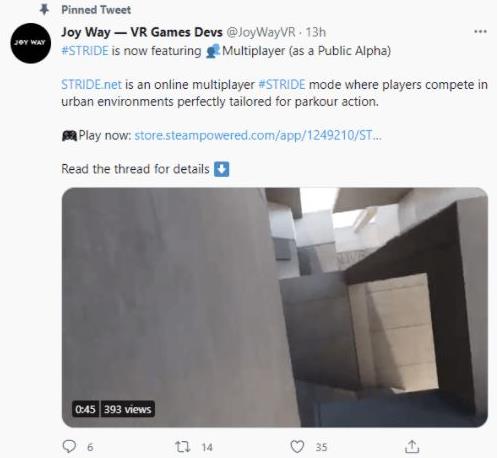Play the parkour video thumbnail
Screen dimensions: 498x458
(x=275, y=307)
